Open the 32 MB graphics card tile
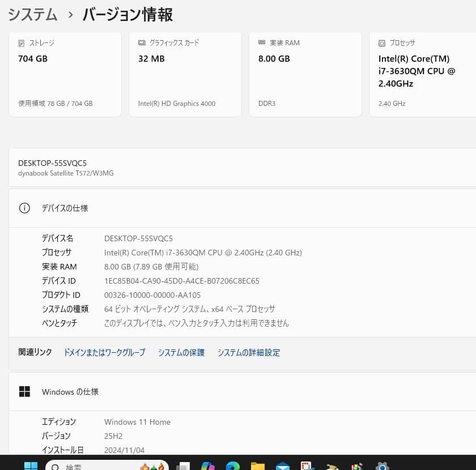Screen dimensions: 476x470 [185, 74]
